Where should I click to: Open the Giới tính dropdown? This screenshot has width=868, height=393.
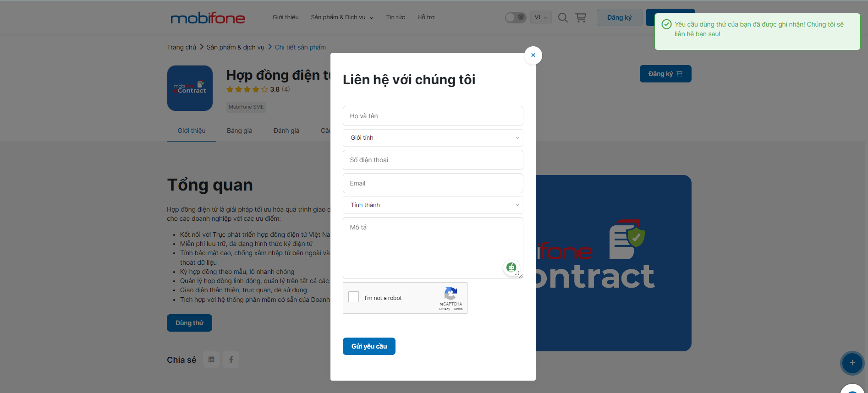tap(433, 138)
